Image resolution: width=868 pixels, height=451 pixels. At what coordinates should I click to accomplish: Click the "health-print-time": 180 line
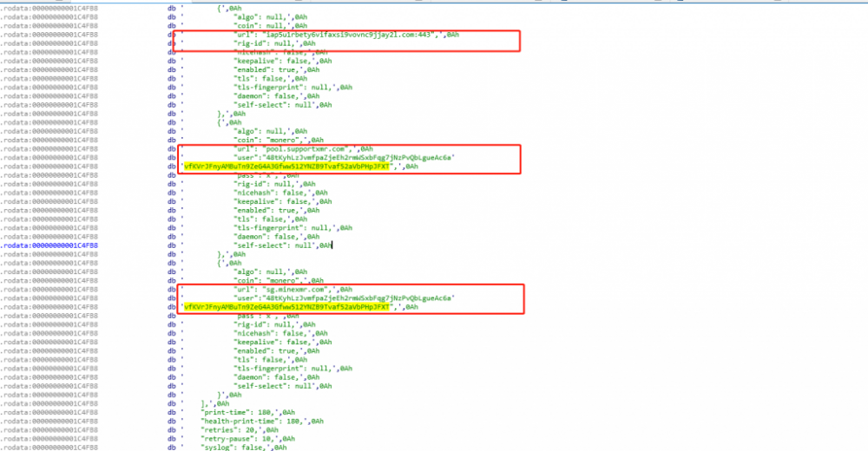coord(262,422)
